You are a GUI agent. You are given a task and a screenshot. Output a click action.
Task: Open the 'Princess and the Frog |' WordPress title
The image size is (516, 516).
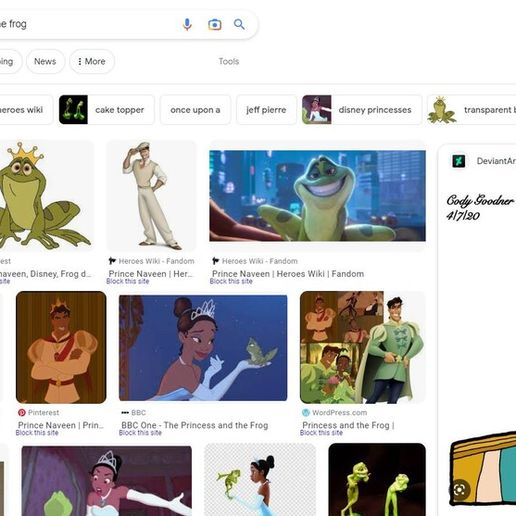348,425
